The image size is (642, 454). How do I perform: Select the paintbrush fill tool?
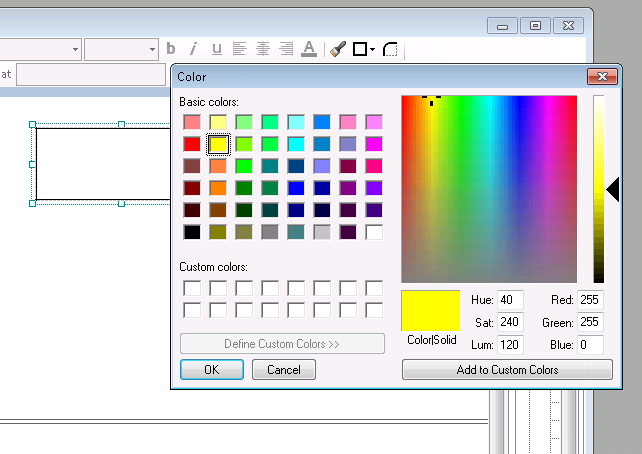[337, 49]
